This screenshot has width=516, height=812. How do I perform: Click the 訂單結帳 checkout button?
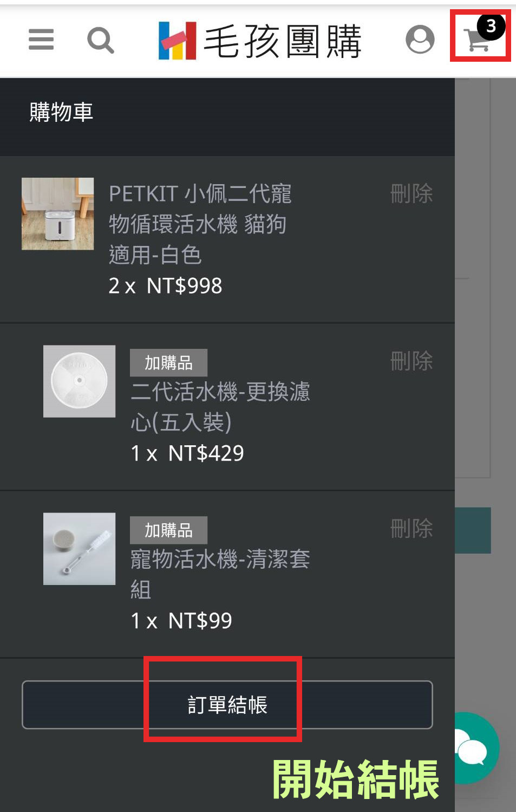click(227, 705)
